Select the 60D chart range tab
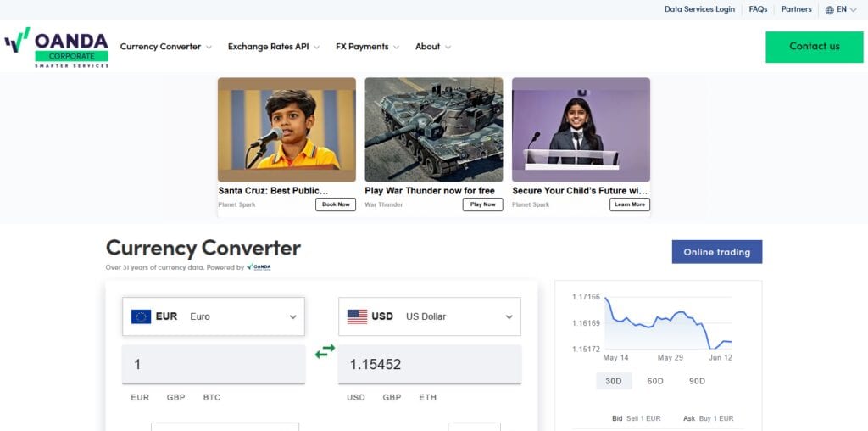The image size is (868, 431). (655, 381)
